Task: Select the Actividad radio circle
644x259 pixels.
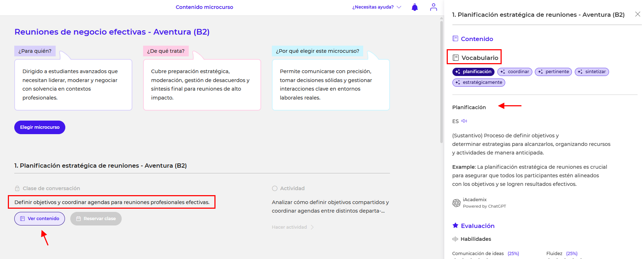Action: coord(275,188)
